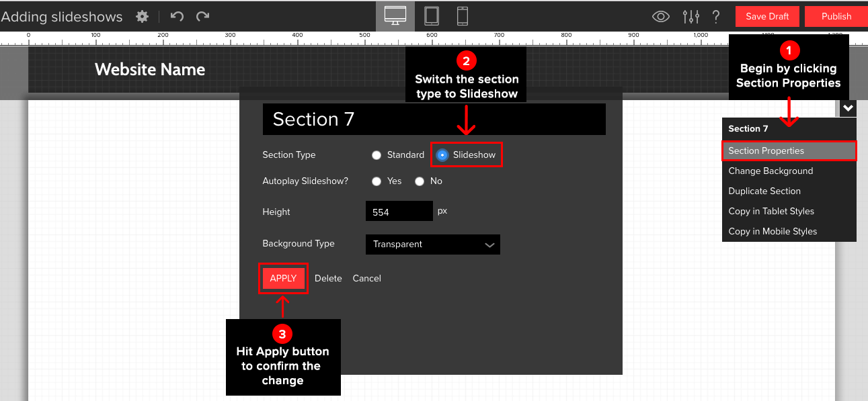Open the sliders adjustments icon
The width and height of the screenshot is (868, 401).
pos(691,17)
